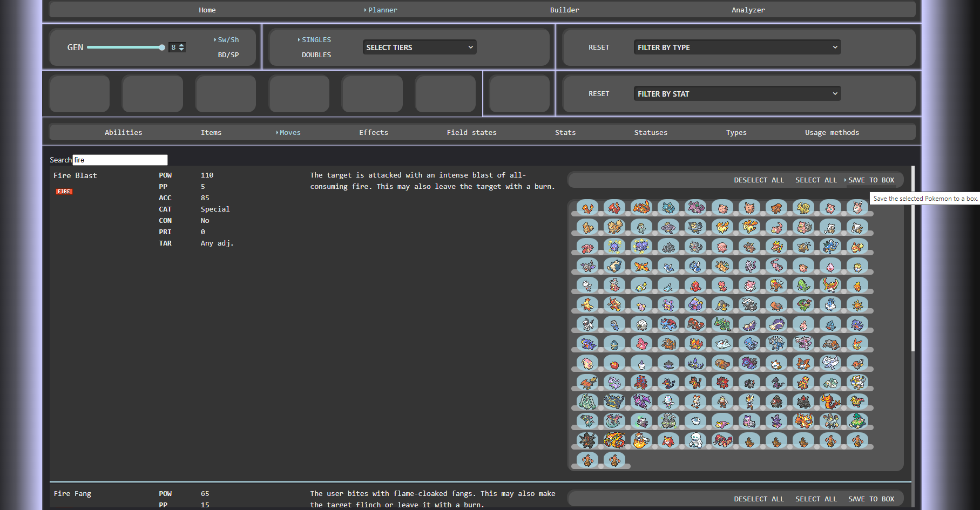The image size is (980, 510).
Task: Select Charizard in the Fire Blast list
Action: click(641, 207)
